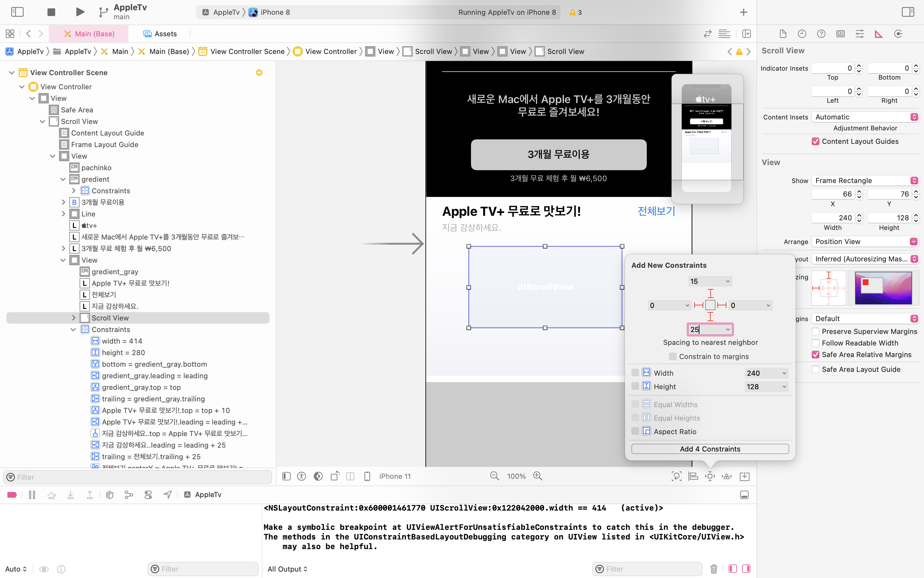This screenshot has width=924, height=578.
Task: Open the Identity inspector icon
Action: [840, 34]
